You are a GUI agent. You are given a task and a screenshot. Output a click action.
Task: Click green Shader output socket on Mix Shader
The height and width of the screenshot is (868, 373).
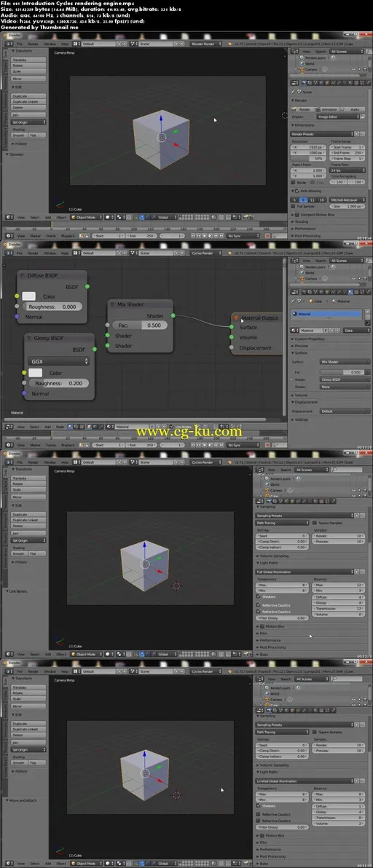coord(173,315)
